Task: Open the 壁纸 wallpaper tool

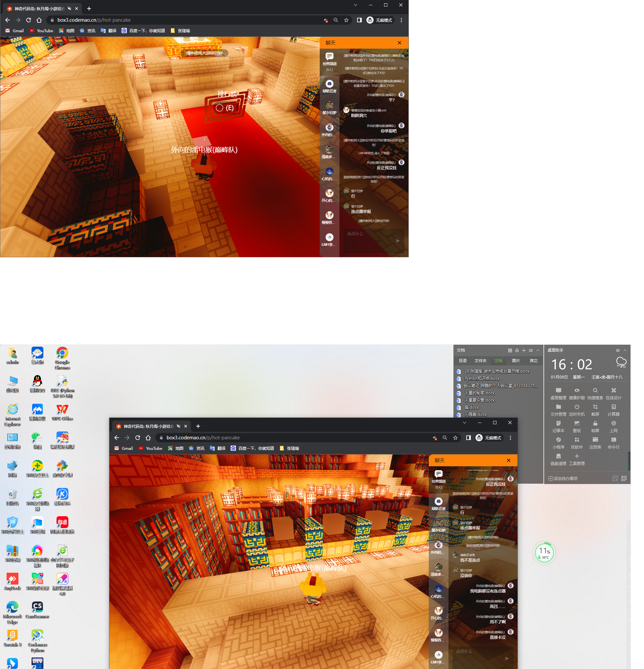Action: [577, 426]
